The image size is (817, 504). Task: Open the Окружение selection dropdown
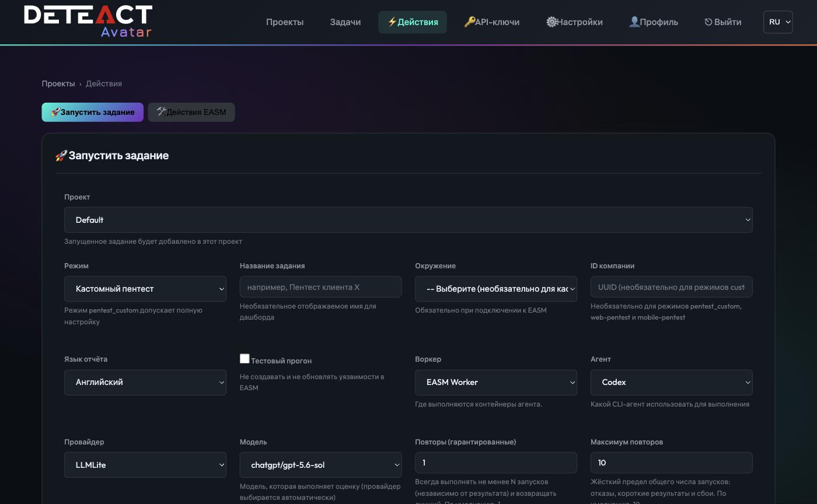coord(496,289)
